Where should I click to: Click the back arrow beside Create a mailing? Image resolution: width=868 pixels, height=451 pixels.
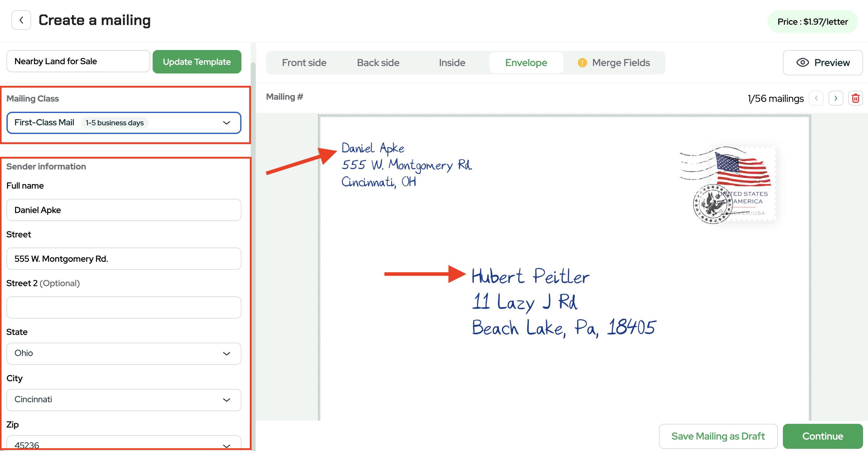pyautogui.click(x=21, y=20)
